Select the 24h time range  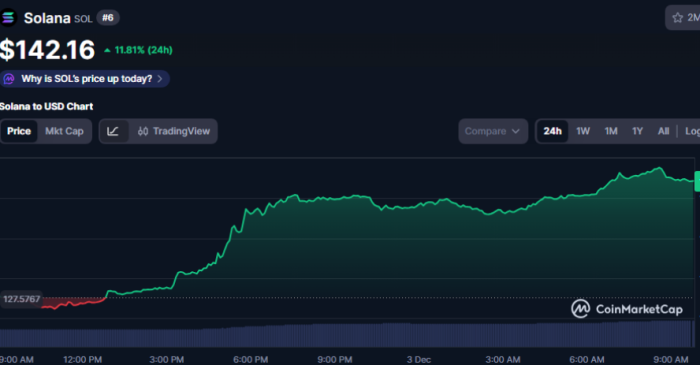(552, 131)
